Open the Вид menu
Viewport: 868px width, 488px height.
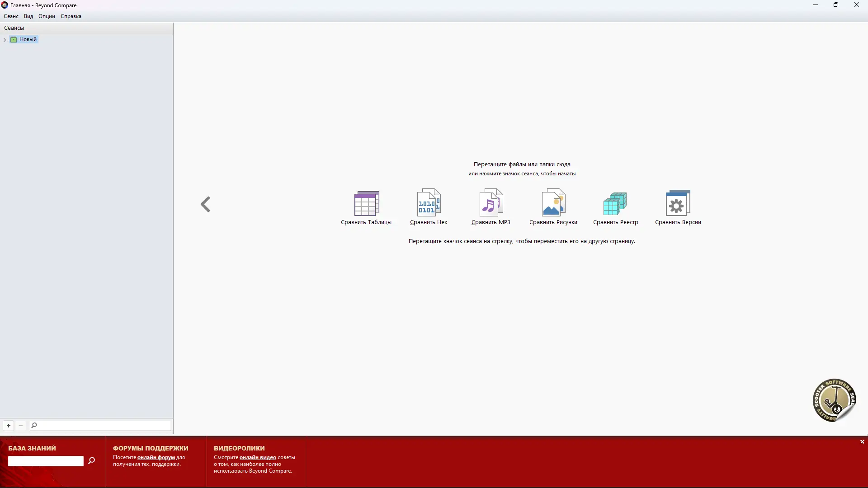[x=28, y=16]
